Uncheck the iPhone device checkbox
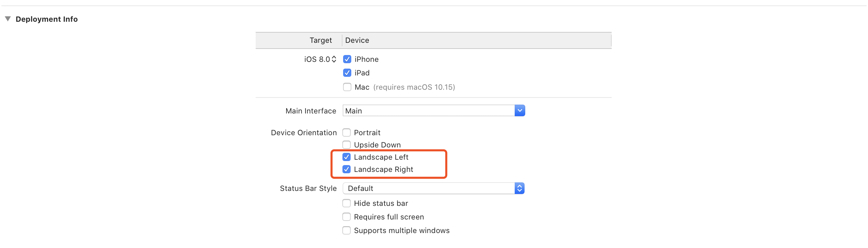 pyautogui.click(x=347, y=59)
